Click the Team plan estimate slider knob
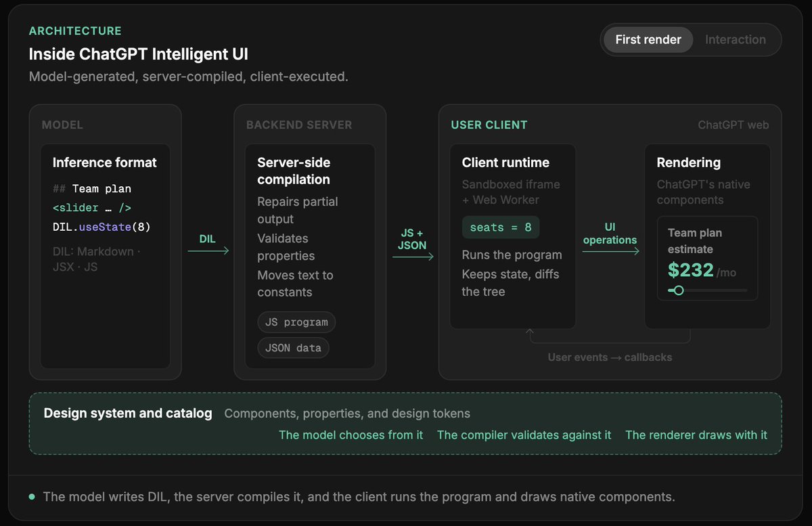This screenshot has height=526, width=812. (x=678, y=290)
